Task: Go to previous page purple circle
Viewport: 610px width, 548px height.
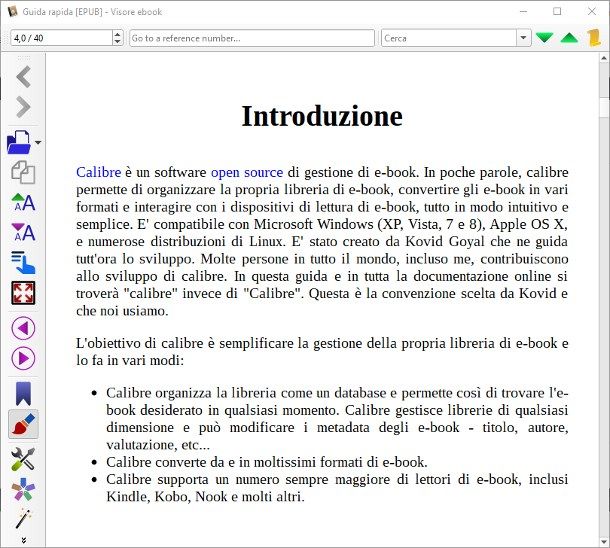Action: coord(23,328)
